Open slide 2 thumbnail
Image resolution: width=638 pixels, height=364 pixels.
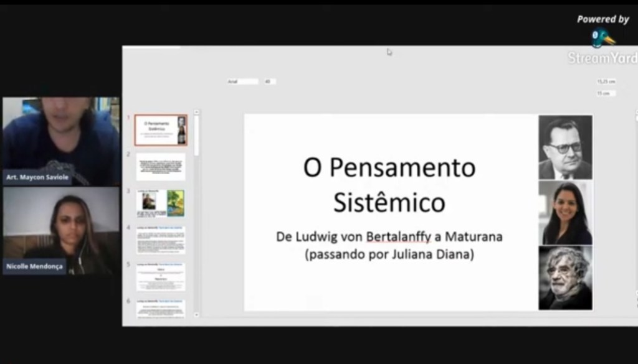click(160, 167)
